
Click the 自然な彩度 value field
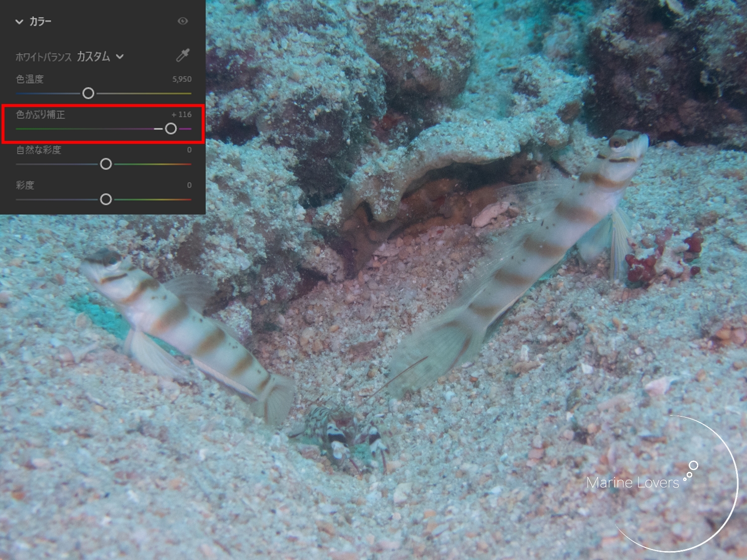(x=189, y=149)
